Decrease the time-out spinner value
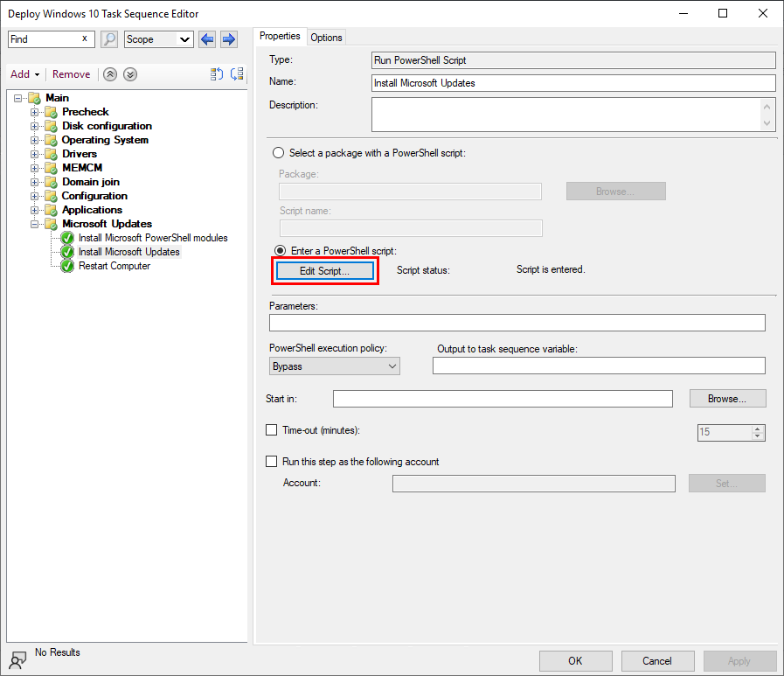This screenshot has height=676, width=784. click(x=758, y=436)
